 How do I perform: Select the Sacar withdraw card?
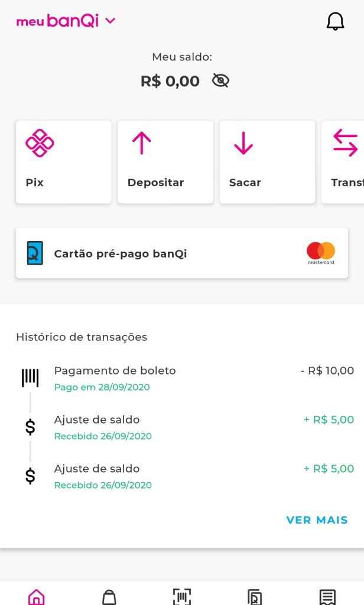point(267,162)
